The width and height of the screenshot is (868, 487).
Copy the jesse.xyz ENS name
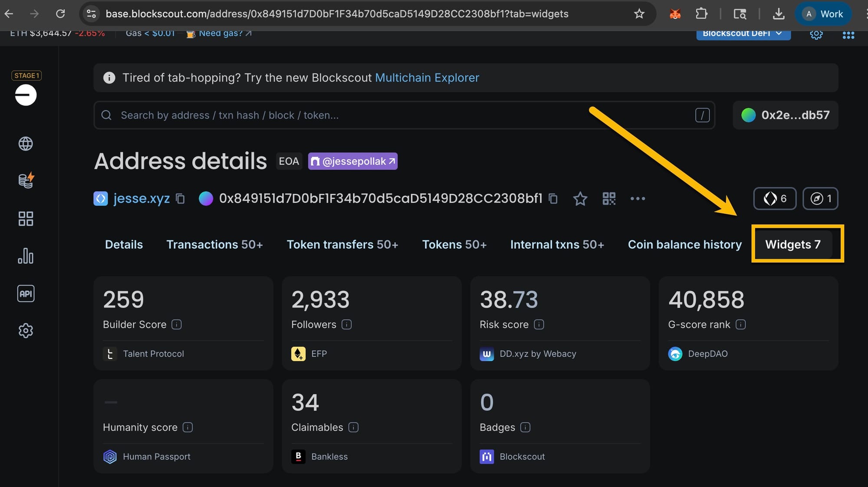(181, 199)
